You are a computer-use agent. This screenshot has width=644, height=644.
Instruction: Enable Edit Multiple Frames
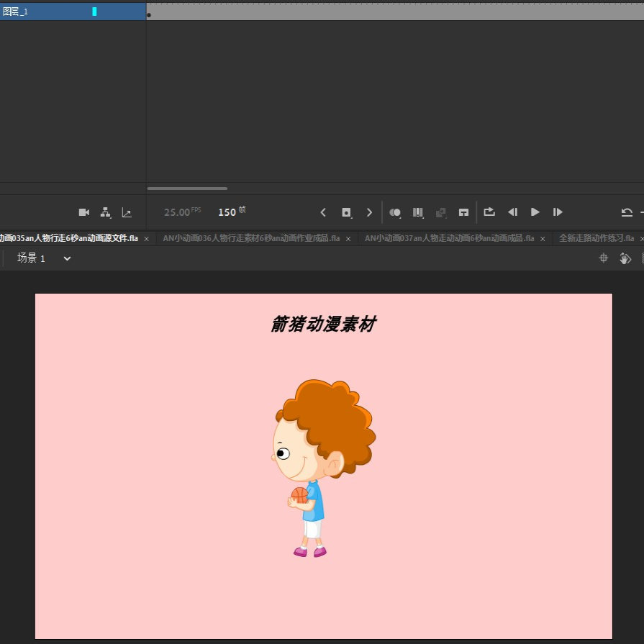440,212
